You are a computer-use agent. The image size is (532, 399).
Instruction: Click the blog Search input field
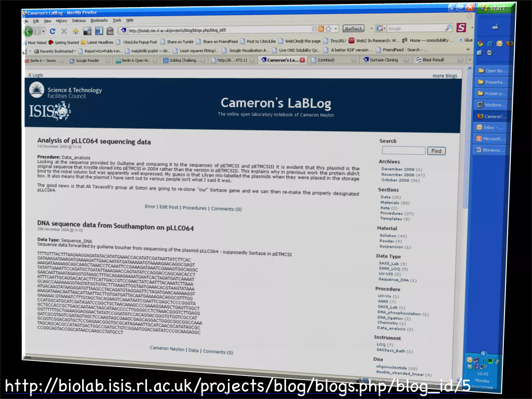403,150
